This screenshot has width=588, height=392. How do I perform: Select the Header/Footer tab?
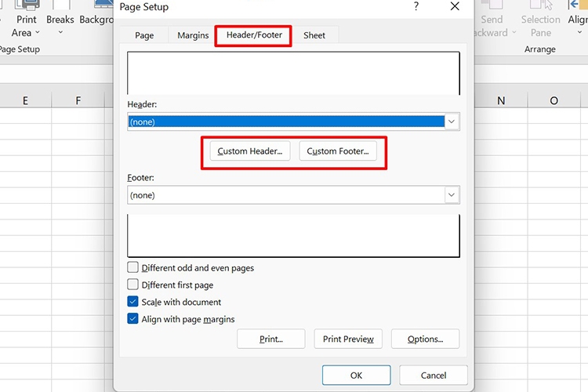(x=254, y=35)
